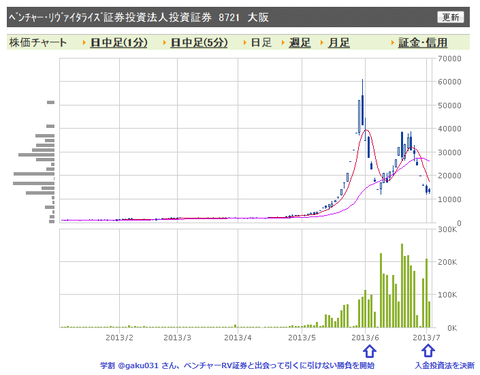Click the 2013/5 date axis label
Viewport: 480px width, 375px height.
tap(302, 338)
